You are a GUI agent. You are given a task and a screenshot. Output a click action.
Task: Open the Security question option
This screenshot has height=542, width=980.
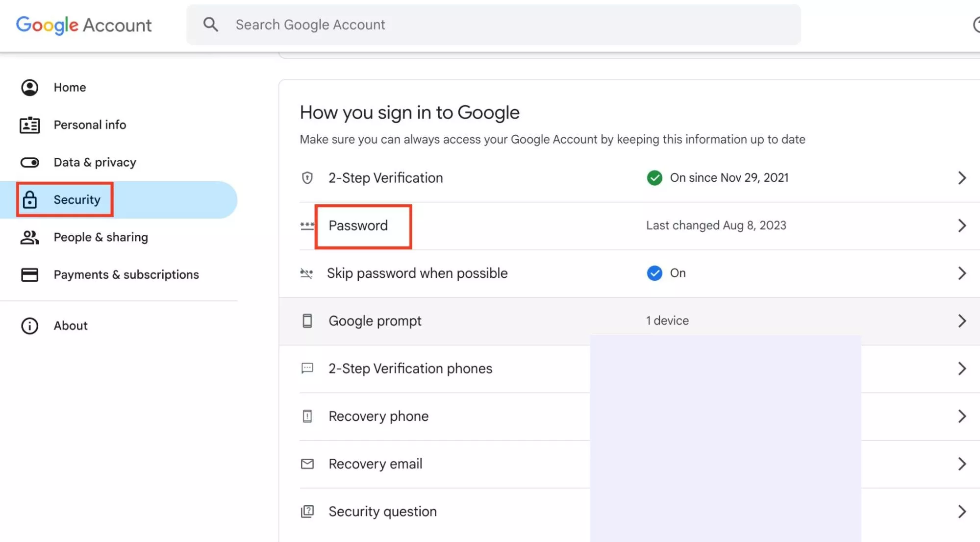(x=382, y=511)
